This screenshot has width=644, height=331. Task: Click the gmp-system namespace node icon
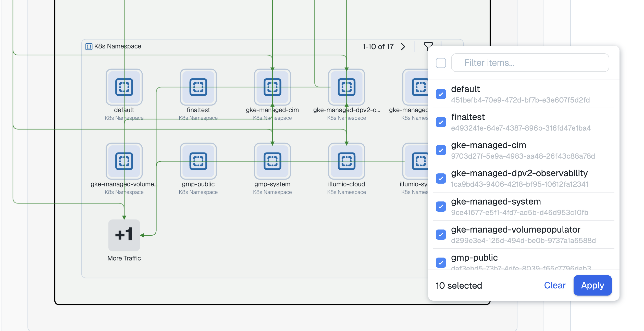273,161
